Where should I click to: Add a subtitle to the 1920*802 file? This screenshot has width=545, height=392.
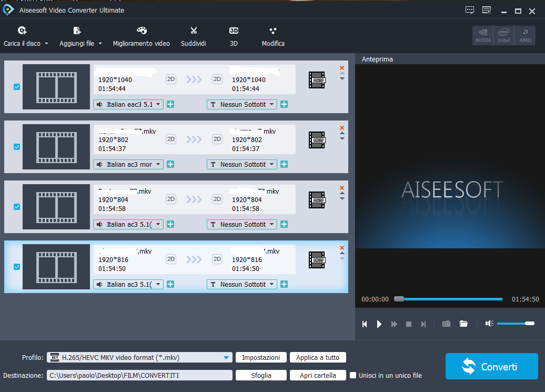click(284, 164)
